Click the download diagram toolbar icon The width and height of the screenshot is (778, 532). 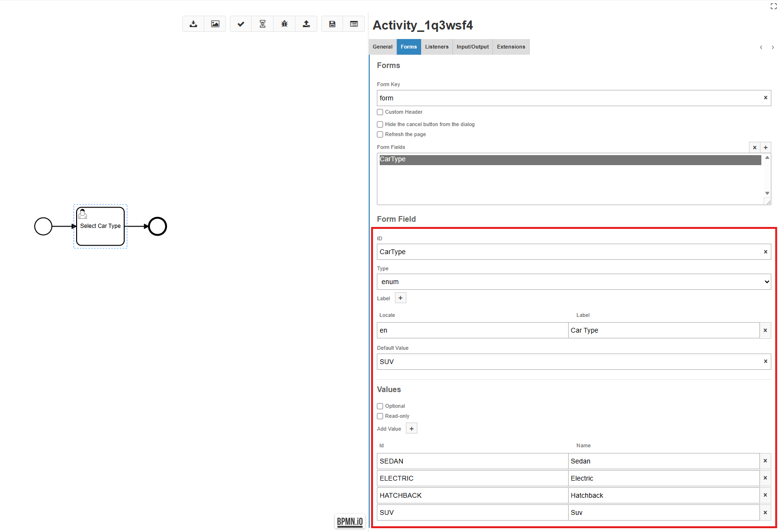coord(193,24)
